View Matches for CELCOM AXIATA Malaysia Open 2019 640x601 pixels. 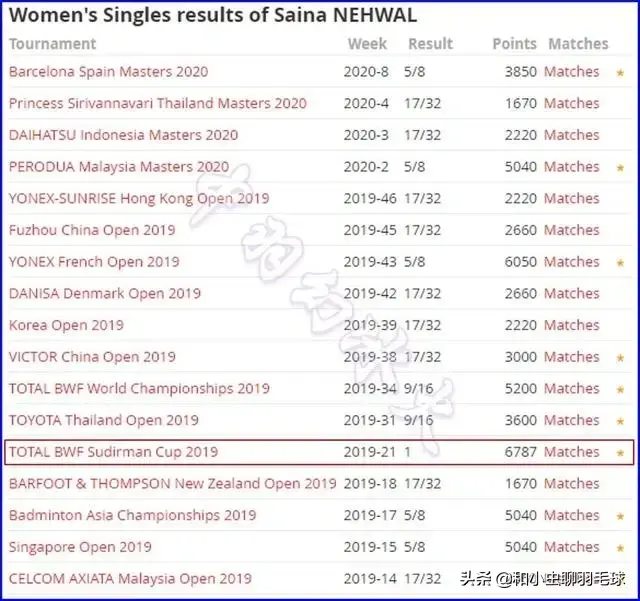click(x=572, y=578)
